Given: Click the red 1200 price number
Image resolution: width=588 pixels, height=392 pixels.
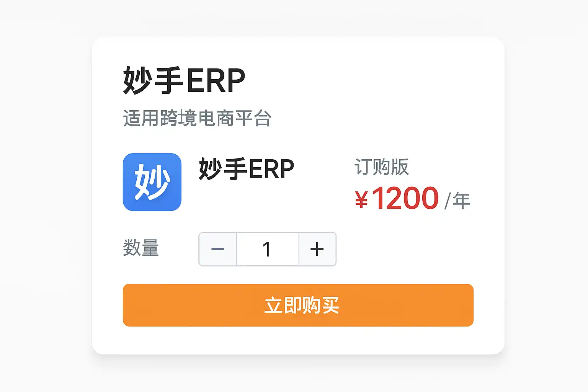Looking at the screenshot, I should pos(405,198).
